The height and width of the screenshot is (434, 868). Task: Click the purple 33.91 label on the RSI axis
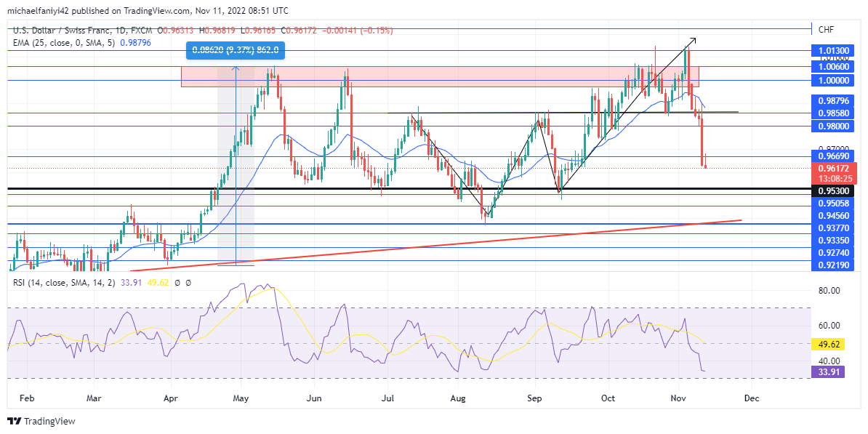828,371
